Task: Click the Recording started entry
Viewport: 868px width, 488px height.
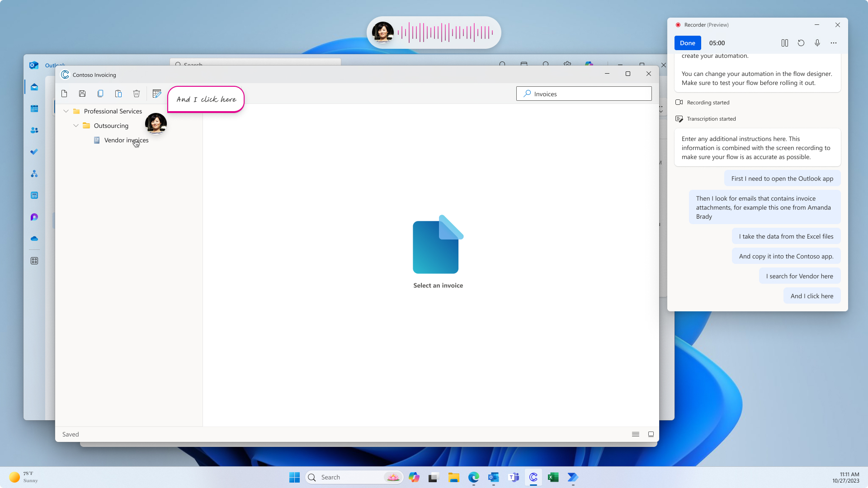Action: [703, 103]
